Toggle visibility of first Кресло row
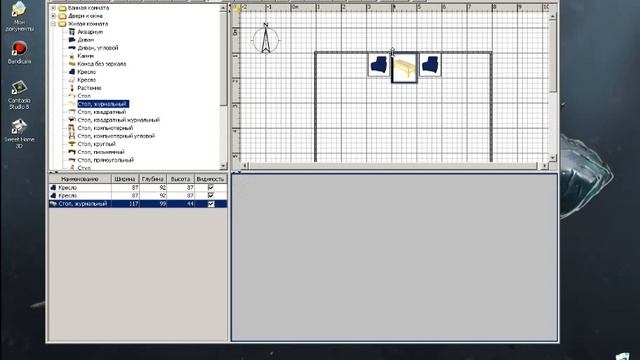 pos(211,188)
